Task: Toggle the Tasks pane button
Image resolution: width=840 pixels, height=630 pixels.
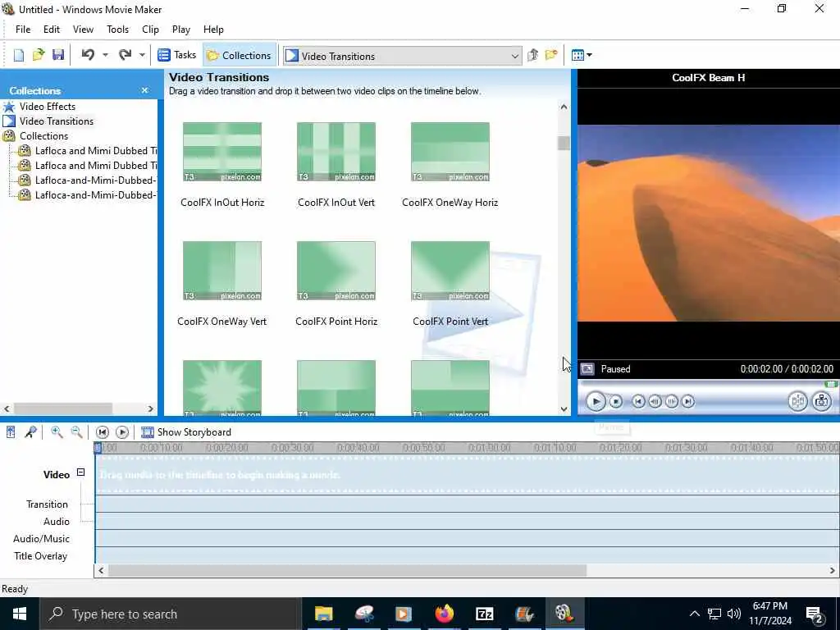Action: pos(177,55)
